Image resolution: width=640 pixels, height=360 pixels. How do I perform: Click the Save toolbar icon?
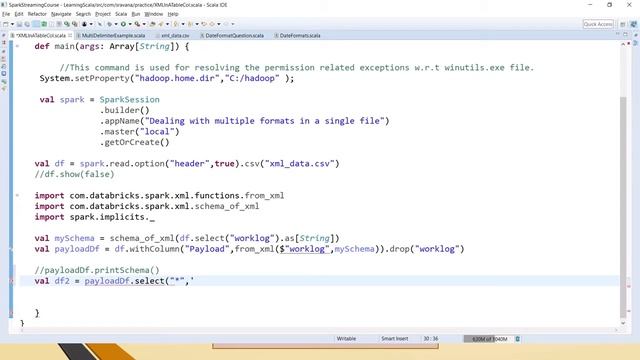point(19,24)
